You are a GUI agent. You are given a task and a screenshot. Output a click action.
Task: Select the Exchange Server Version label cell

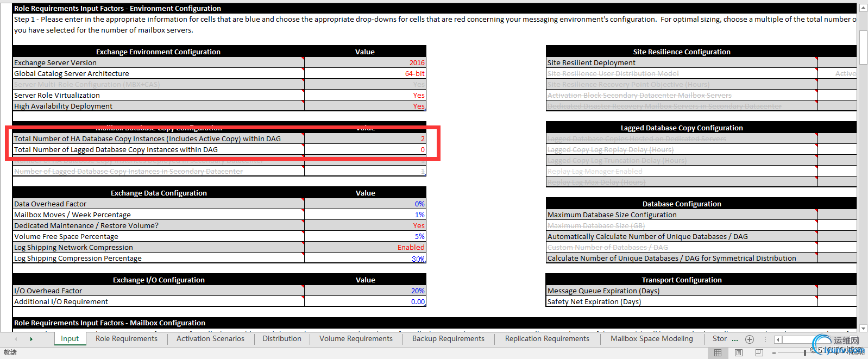[158, 62]
